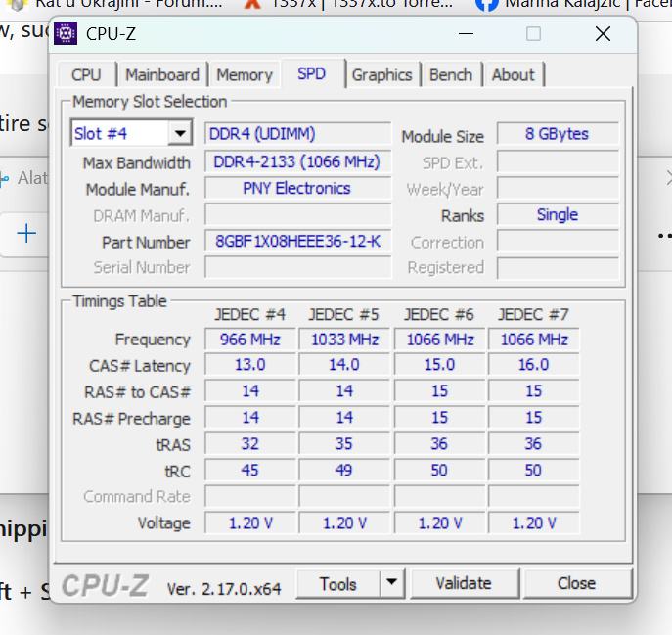Click the JEDEC #6 column header
The height and width of the screenshot is (635, 672).
pyautogui.click(x=439, y=314)
